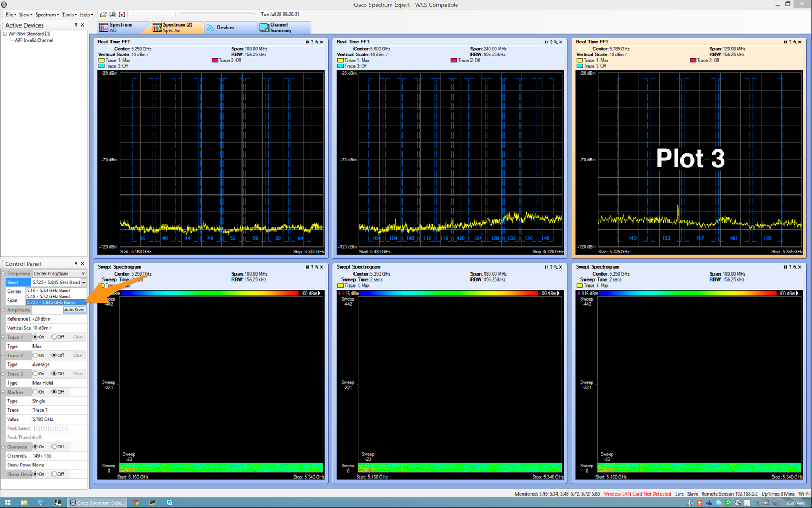The height and width of the screenshot is (508, 812).
Task: Switch to the Channel Summary tab
Action: click(284, 28)
